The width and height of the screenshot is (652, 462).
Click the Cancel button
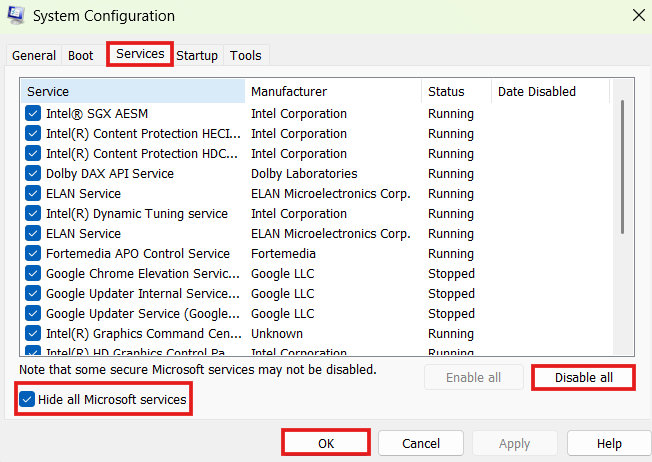[421, 443]
